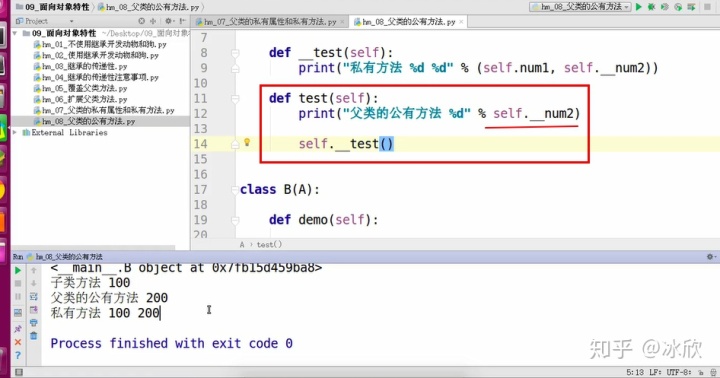The height and width of the screenshot is (378, 720).
Task: Select hm_08_父类的公有方法.py in tree
Action: click(x=84, y=122)
